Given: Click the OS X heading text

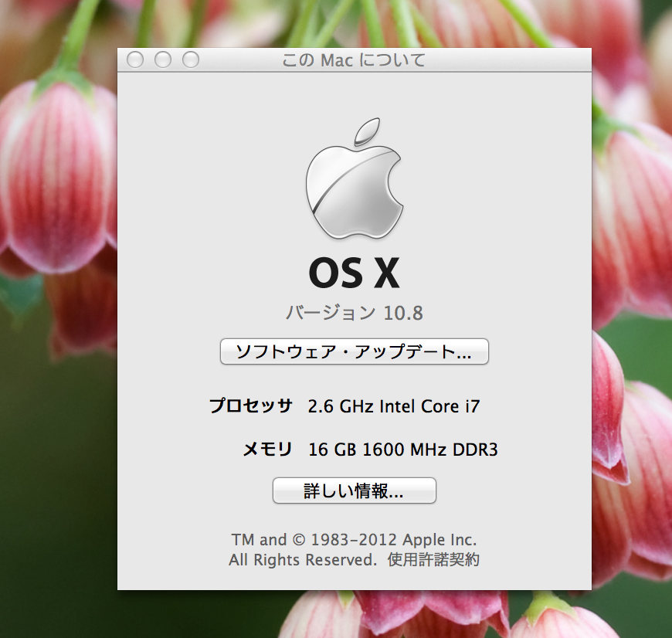Looking at the screenshot, I should (354, 273).
